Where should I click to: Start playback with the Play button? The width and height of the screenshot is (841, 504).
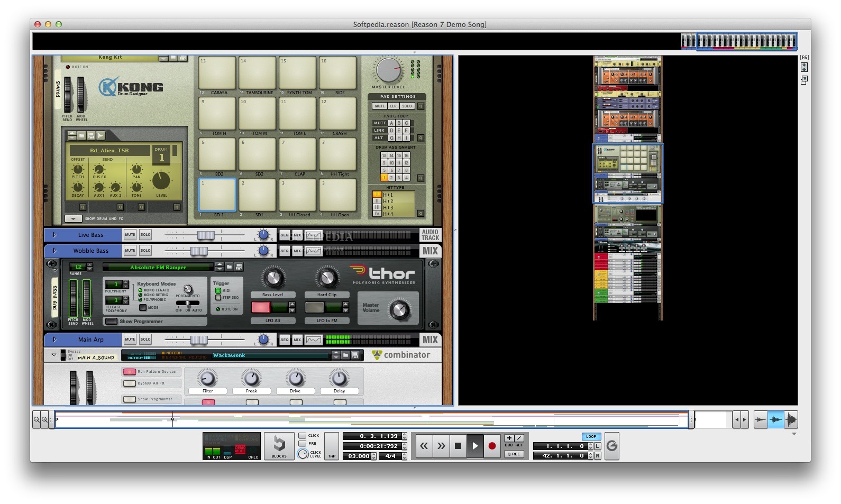point(475,446)
